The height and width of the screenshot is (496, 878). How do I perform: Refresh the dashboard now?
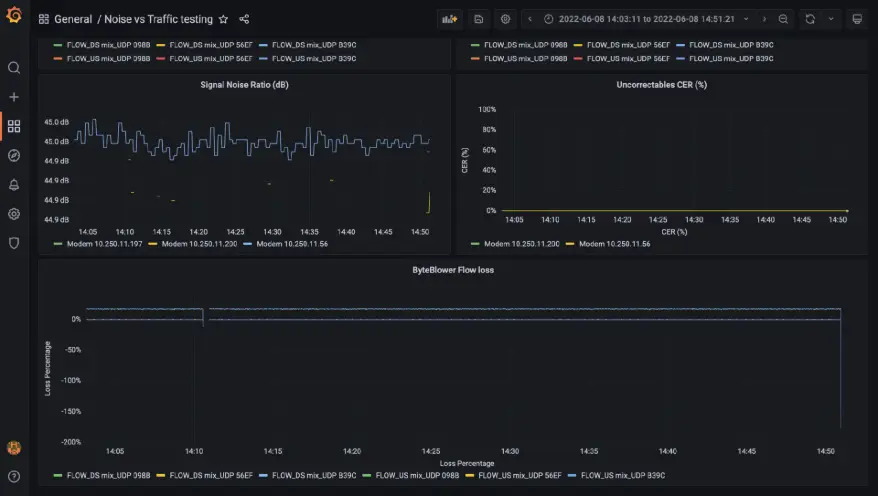pos(810,19)
